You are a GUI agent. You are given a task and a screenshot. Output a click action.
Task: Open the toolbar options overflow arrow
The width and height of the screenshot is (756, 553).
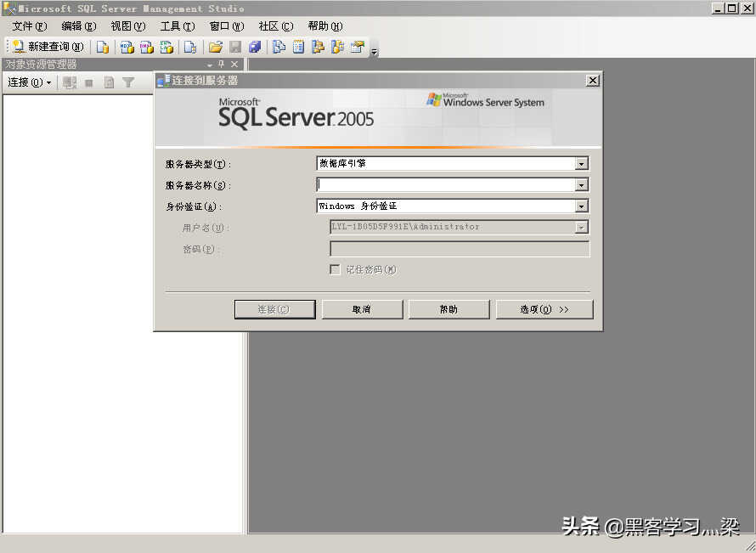point(374,51)
